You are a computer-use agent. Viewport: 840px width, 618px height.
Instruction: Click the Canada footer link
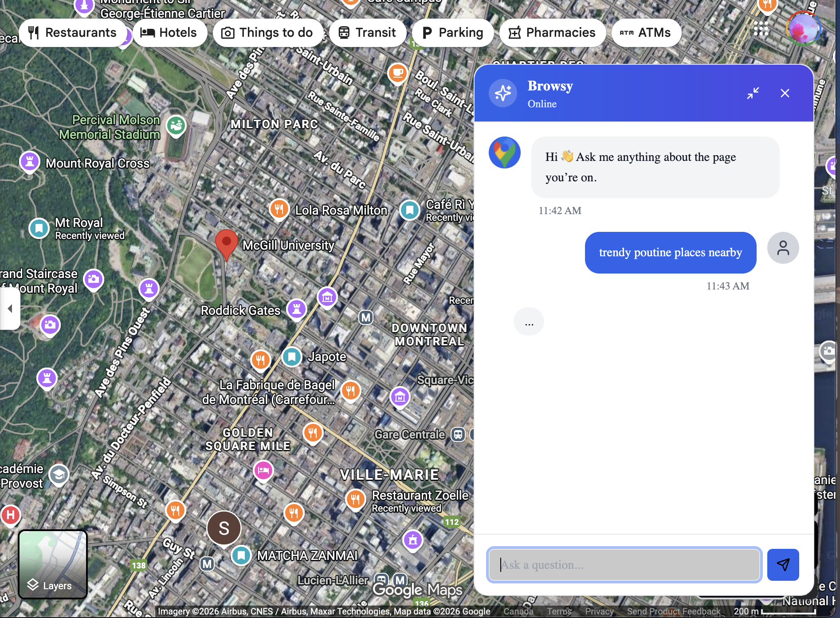click(x=518, y=611)
